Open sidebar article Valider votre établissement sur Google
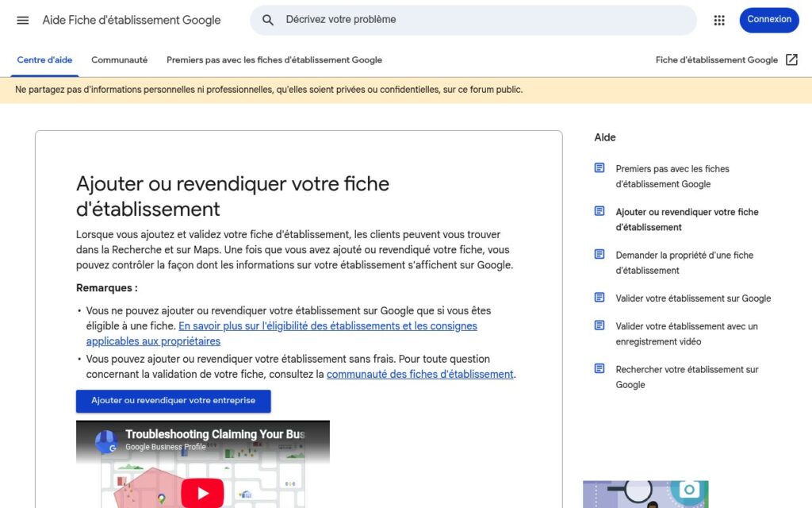The width and height of the screenshot is (812, 508). click(x=693, y=298)
